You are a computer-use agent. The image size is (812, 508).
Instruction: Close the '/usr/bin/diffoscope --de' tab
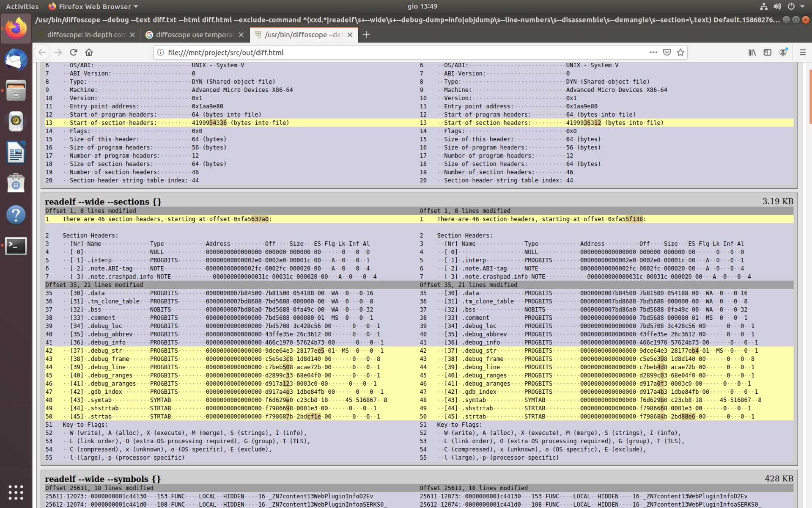[350, 35]
